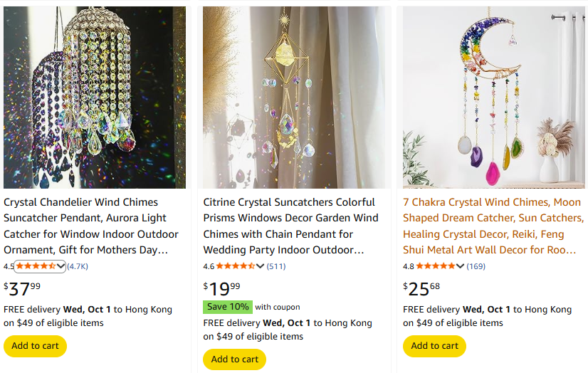
Task: Expand rating dropdown arrow for 4.6 star product
Action: click(x=261, y=266)
